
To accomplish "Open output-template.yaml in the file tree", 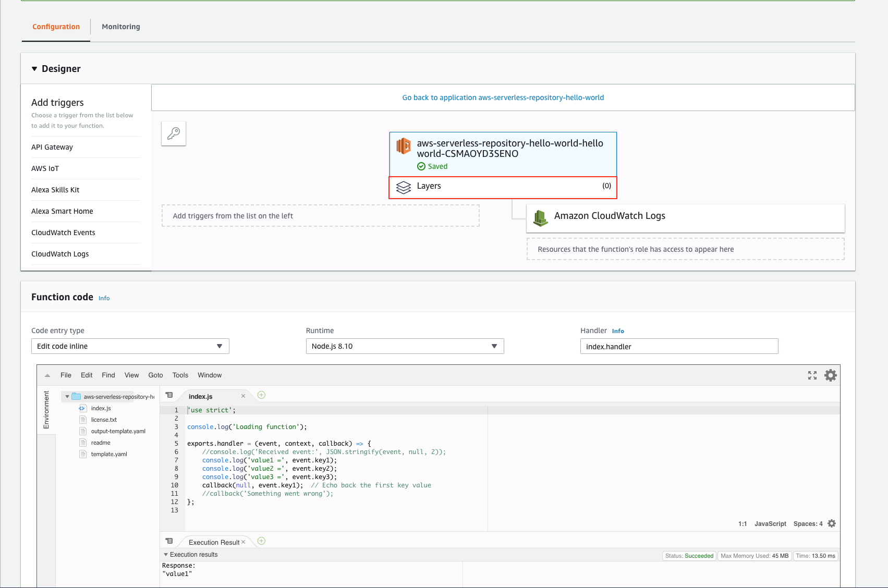I will (x=118, y=431).
